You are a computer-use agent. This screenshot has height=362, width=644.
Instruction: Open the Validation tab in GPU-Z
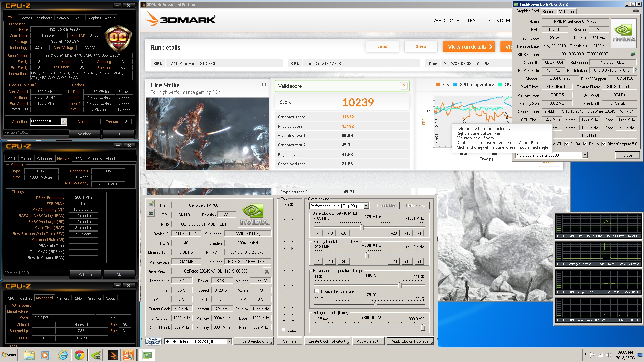(567, 12)
